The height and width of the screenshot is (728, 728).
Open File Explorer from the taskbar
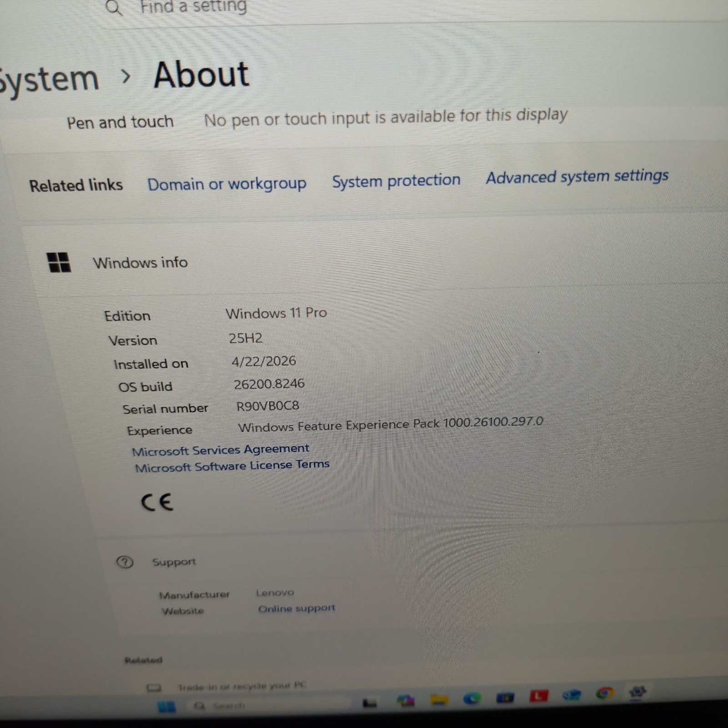point(439,700)
